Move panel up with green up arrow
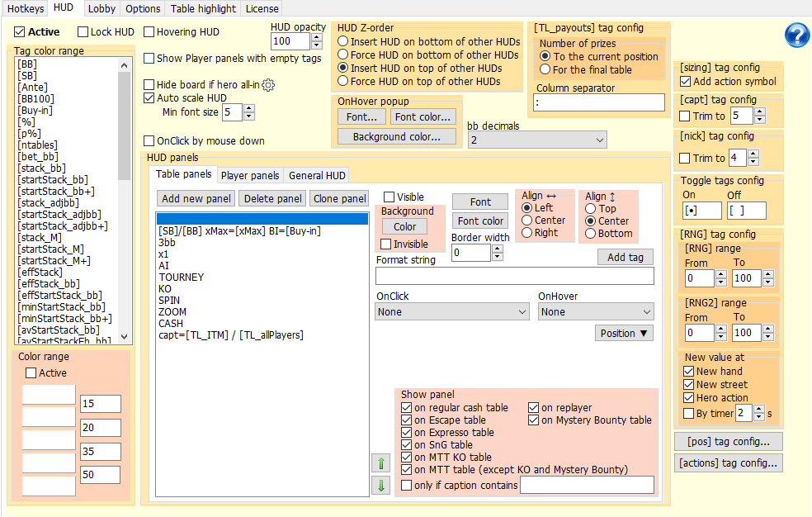The width and height of the screenshot is (812, 517). (382, 463)
